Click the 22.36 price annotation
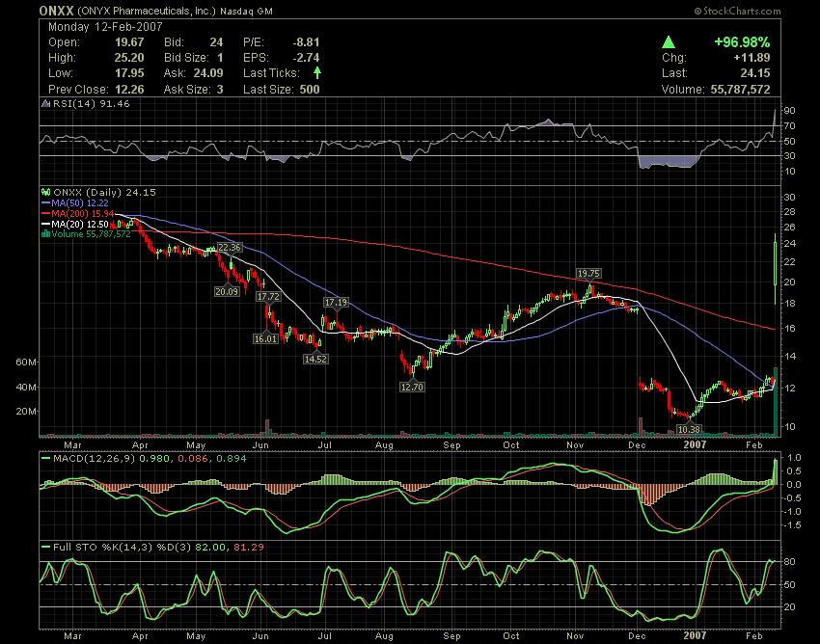 click(x=230, y=247)
